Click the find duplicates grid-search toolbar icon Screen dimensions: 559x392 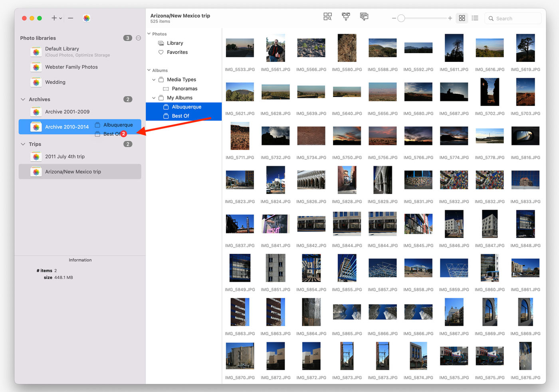[x=327, y=17]
